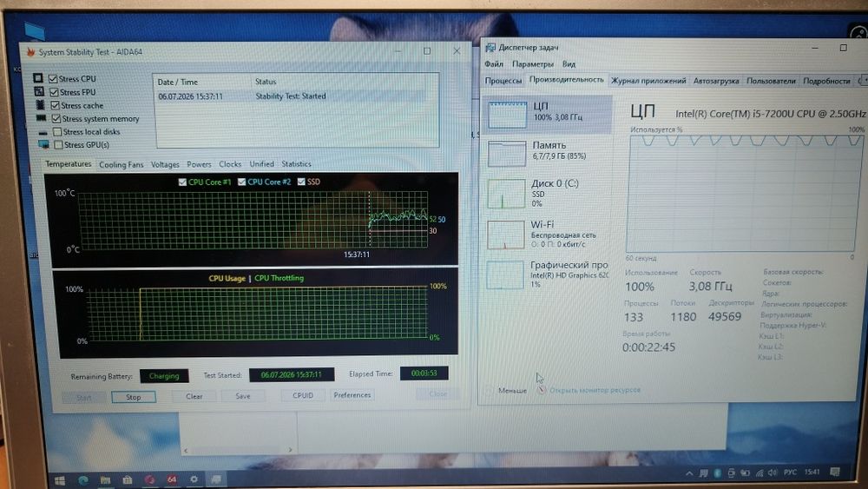Stop the stability test
The height and width of the screenshot is (489, 868).
134,397
